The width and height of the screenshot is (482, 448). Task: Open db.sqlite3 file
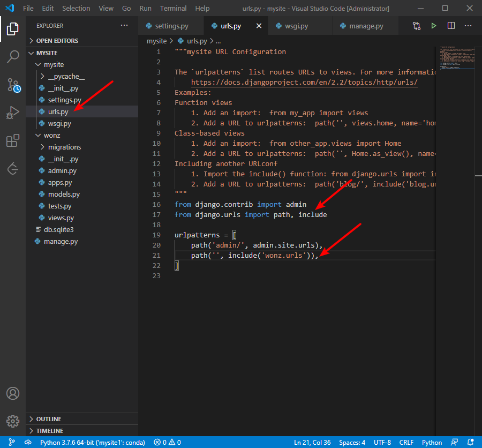click(82, 229)
